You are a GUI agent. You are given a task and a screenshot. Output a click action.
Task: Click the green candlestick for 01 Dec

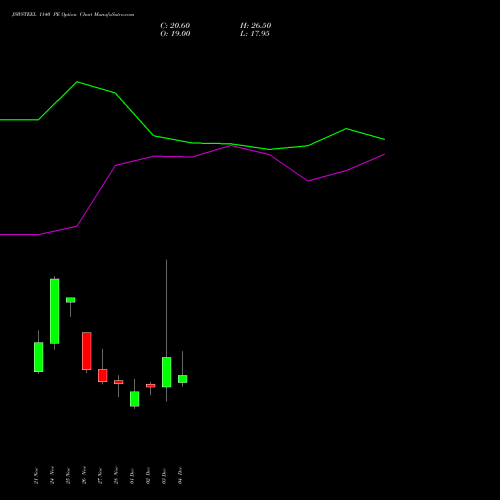pyautogui.click(x=135, y=399)
